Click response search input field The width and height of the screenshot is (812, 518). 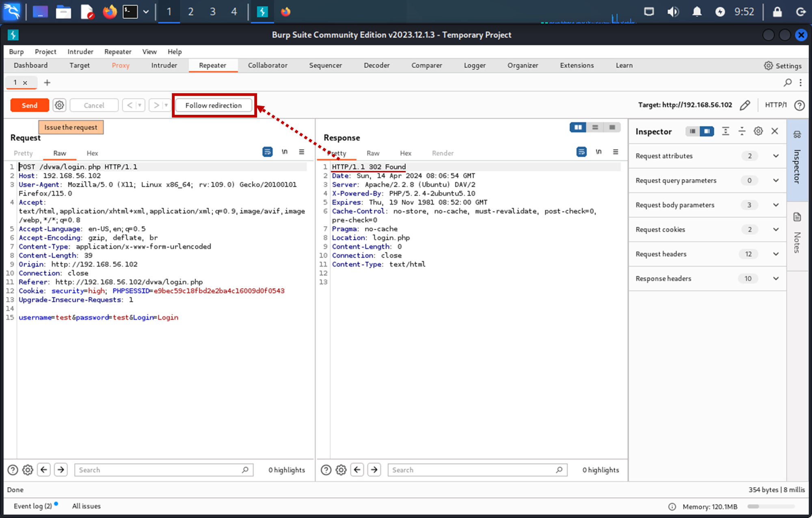477,470
